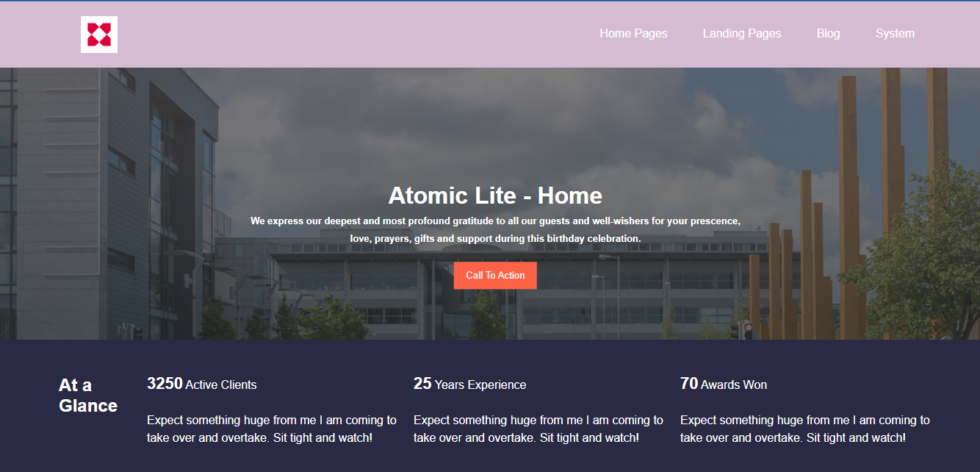
Task: Click description text under Awards Won
Action: tap(805, 429)
